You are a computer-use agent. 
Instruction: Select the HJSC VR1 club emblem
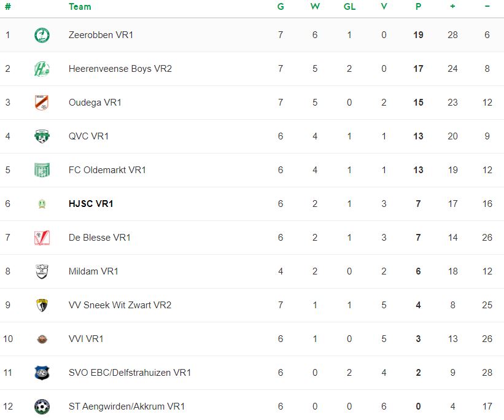click(x=42, y=204)
